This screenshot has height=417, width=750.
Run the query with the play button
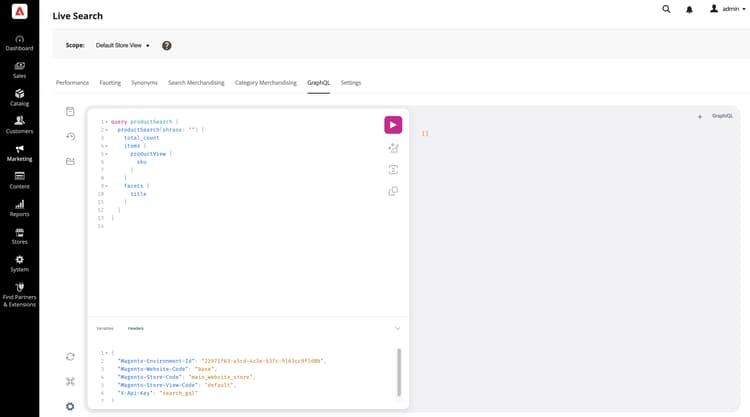pos(393,125)
